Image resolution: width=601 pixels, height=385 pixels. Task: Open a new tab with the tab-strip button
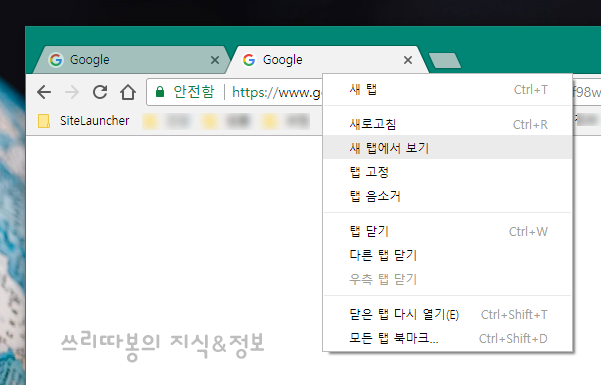coord(445,61)
